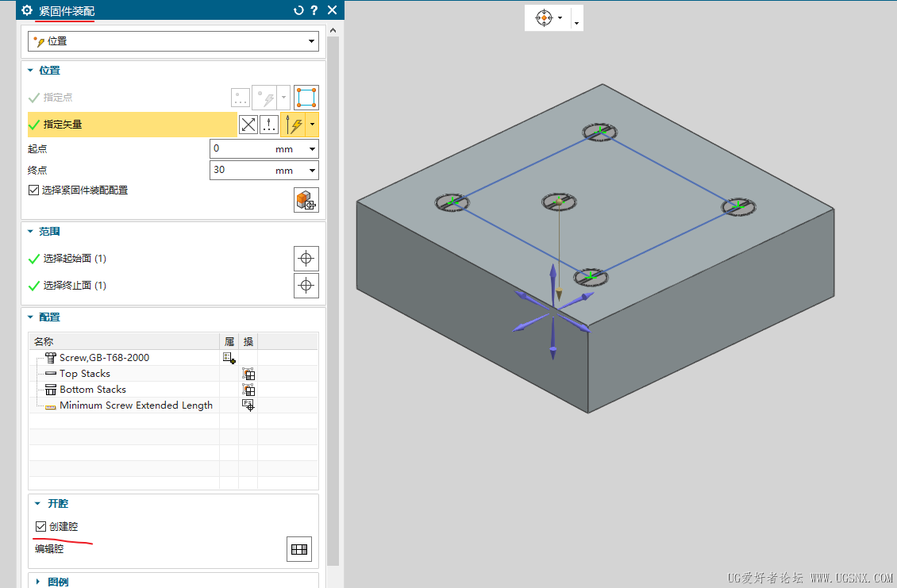The height and width of the screenshot is (588, 897).
Task: Collapse the 位置 section
Action: [30, 71]
